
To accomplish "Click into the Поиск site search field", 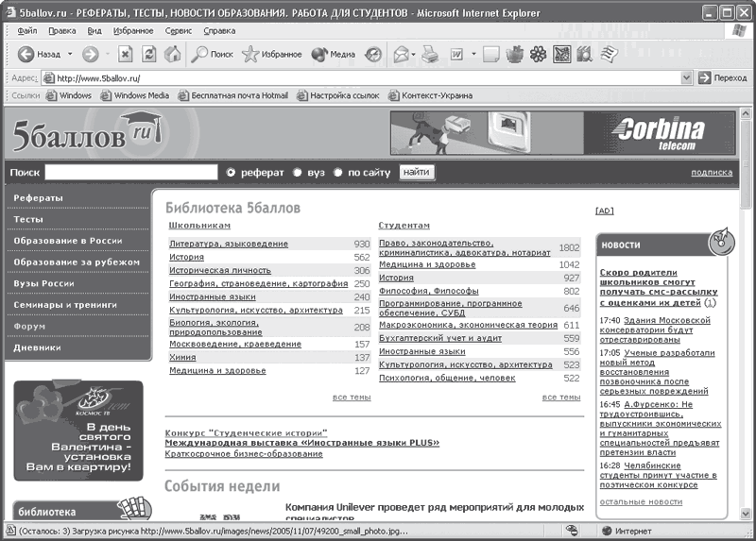I will [130, 173].
